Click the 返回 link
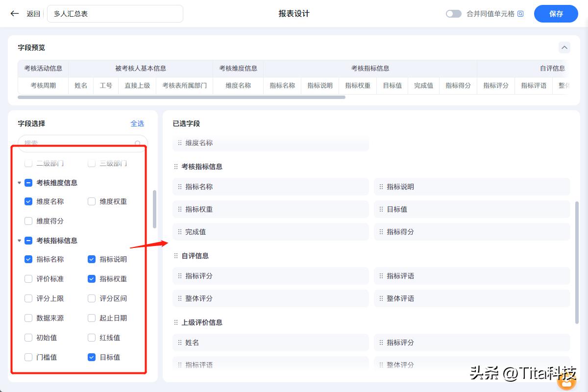Image resolution: width=588 pixels, height=392 pixels. [33, 14]
